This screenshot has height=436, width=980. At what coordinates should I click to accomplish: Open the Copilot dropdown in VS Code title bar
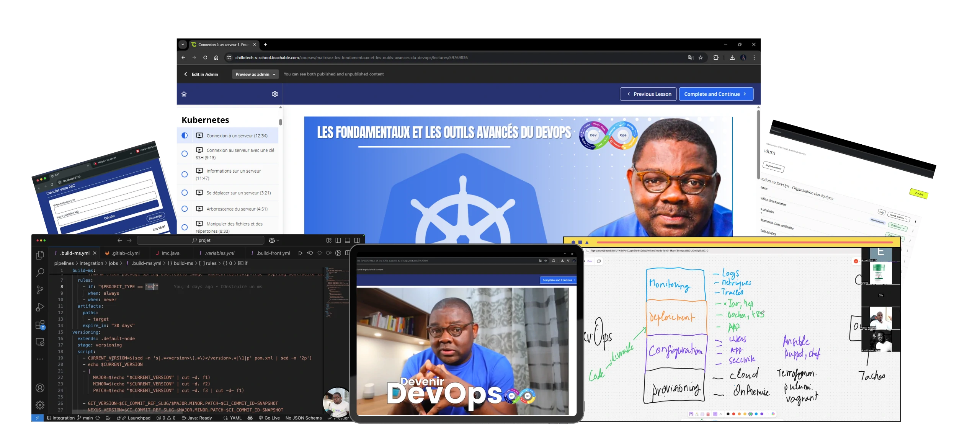274,240
